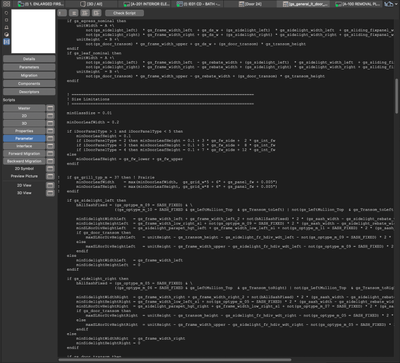Screen dimensions: 400x363
Task: Switch to ENLARGED FIRST floor plan tab
Action: [x=39, y=4]
